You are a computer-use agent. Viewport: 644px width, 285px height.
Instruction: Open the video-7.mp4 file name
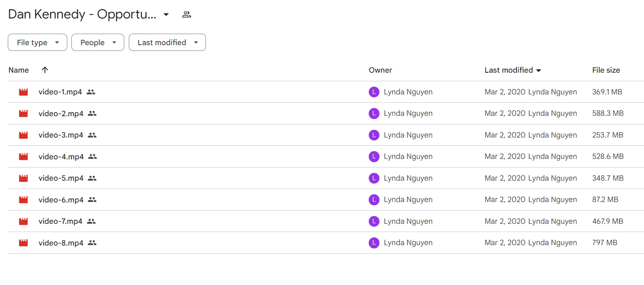[60, 221]
